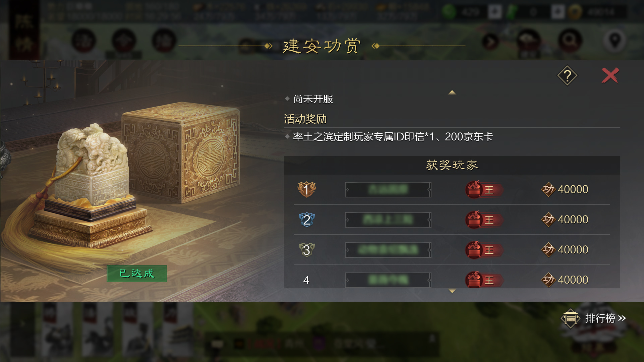
Task: Click the red 王 badge in first row
Action: coord(484,190)
